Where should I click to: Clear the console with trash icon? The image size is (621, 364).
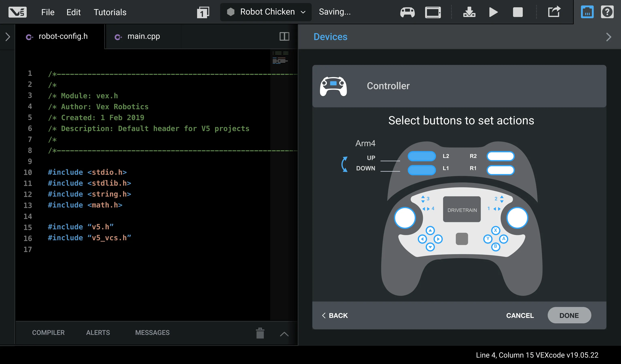pos(260,333)
